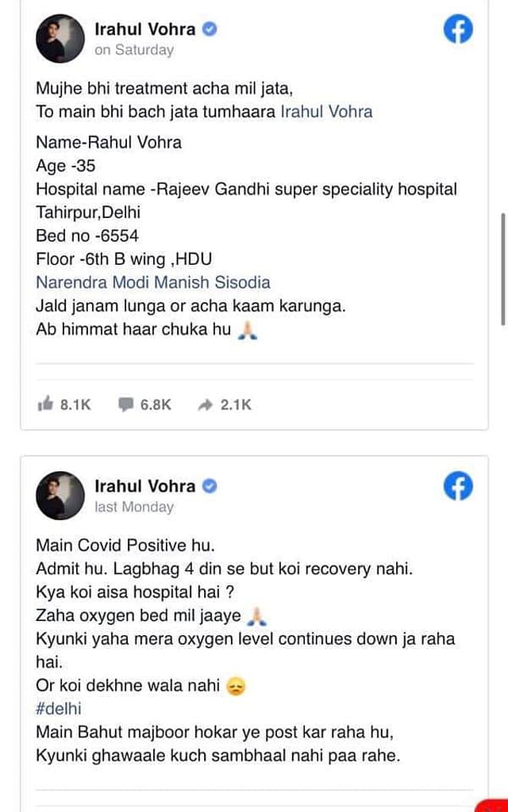Click the tagged Irahul Vohra mention link
The image size is (508, 812).
326,111
